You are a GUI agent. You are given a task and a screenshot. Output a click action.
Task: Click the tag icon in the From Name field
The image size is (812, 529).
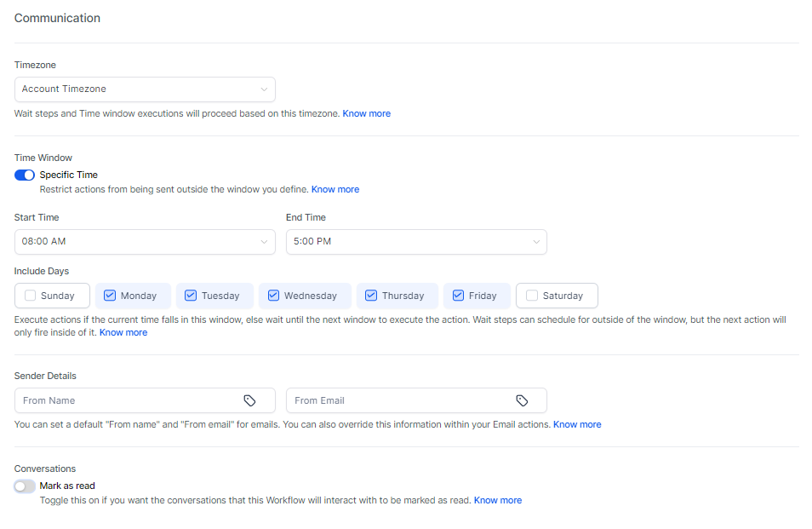(x=251, y=400)
